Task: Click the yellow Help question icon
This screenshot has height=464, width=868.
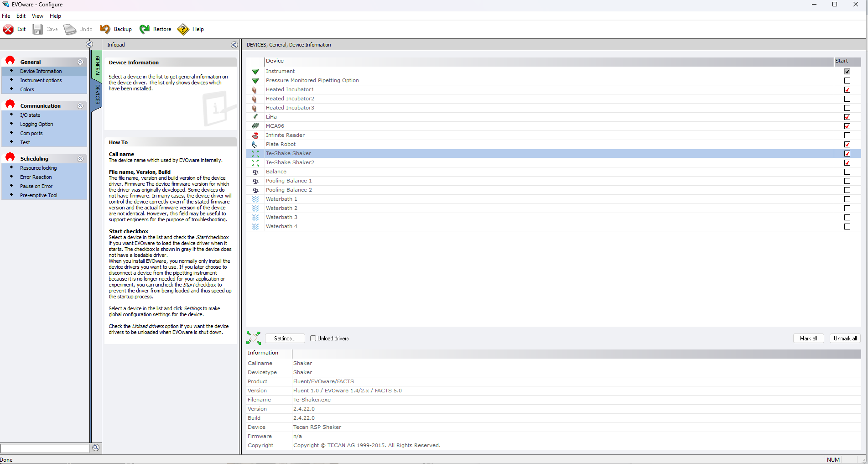Action: click(183, 29)
